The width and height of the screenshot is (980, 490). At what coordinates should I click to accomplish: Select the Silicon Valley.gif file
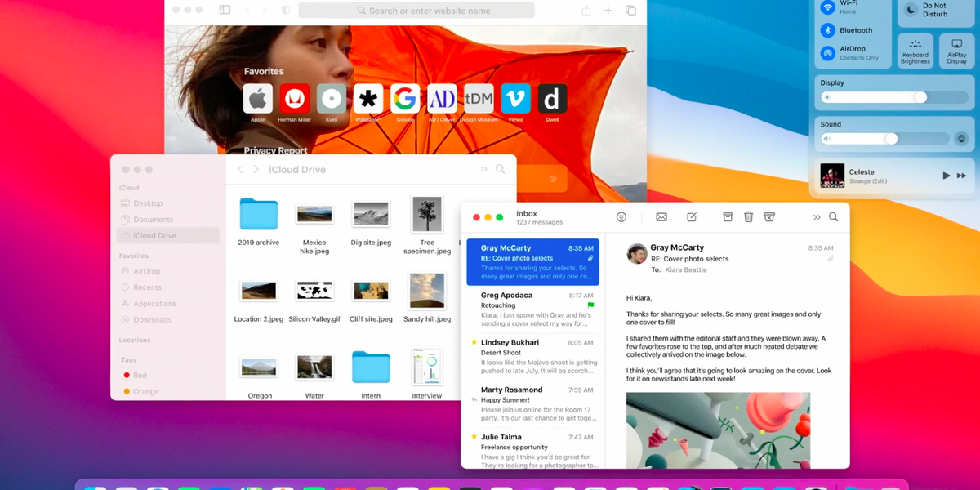pyautogui.click(x=314, y=291)
